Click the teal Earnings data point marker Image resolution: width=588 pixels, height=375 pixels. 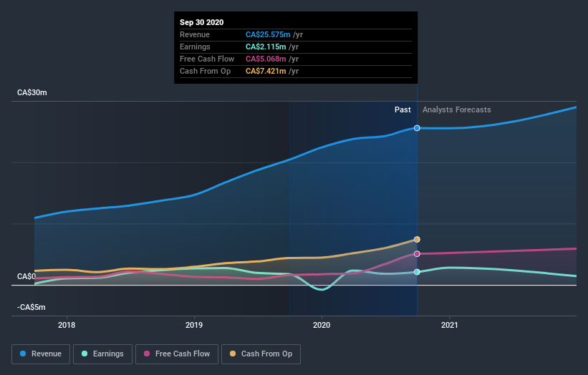coord(417,272)
